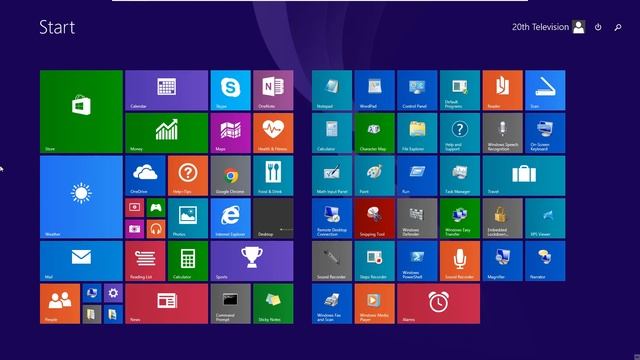Open the 20th Television user account menu
Viewport: 640px width, 360px height.
pos(549,27)
